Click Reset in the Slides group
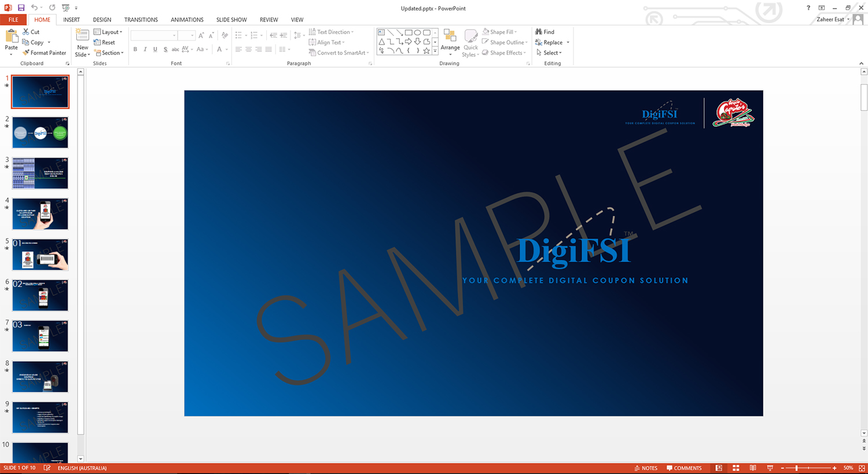The width and height of the screenshot is (868, 474). (x=105, y=42)
